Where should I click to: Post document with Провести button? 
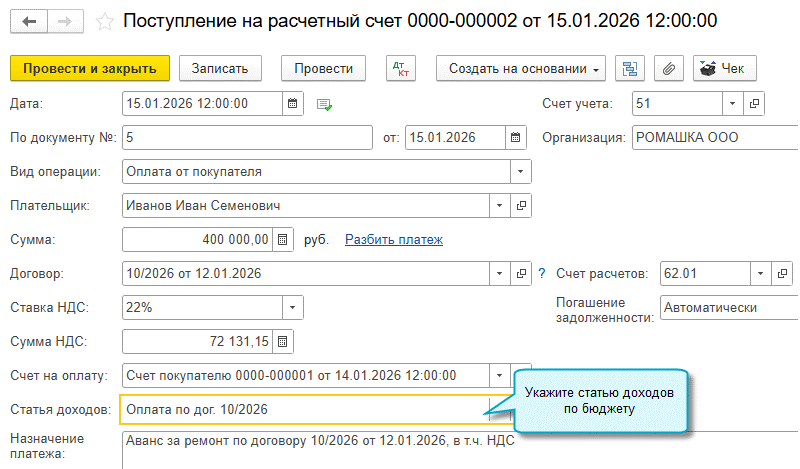(x=323, y=68)
